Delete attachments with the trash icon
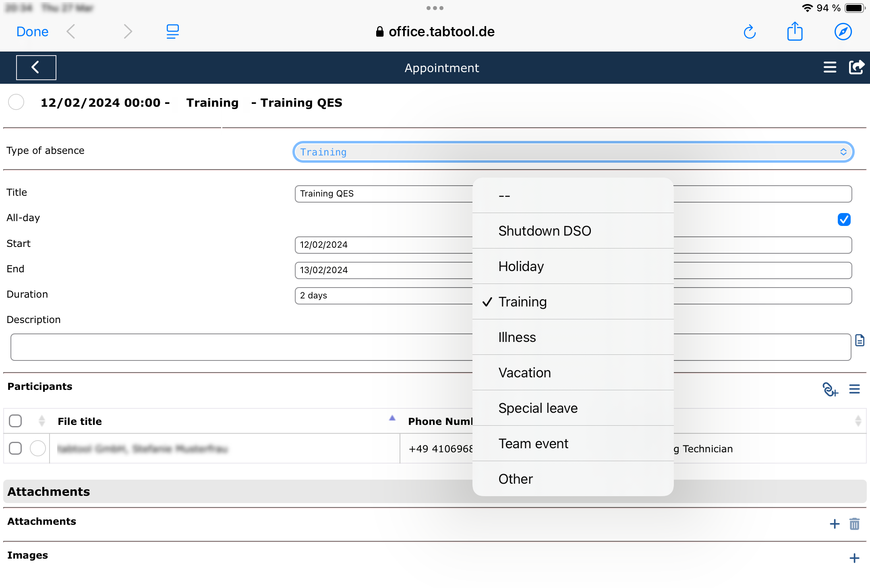The width and height of the screenshot is (870, 588). click(x=854, y=524)
